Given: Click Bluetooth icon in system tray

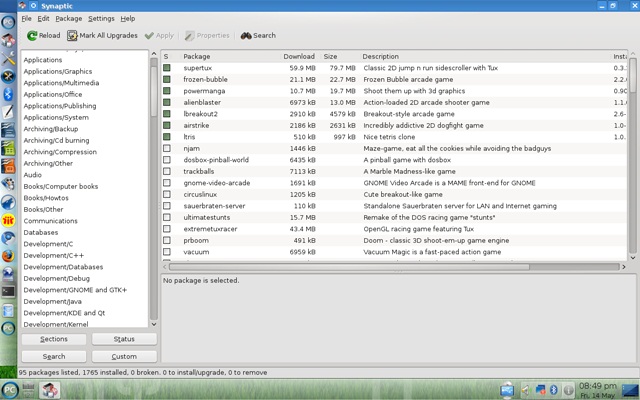Looking at the screenshot, I should pyautogui.click(x=553, y=391).
